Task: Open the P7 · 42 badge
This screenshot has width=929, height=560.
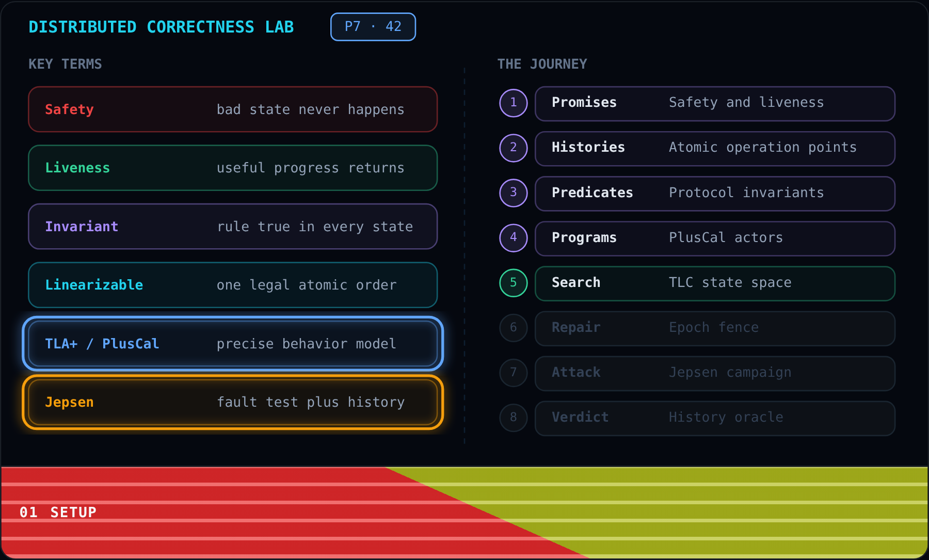Action: 373,27
